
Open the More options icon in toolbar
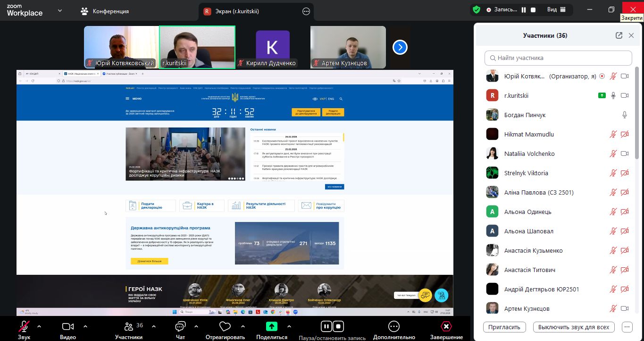tap(394, 327)
